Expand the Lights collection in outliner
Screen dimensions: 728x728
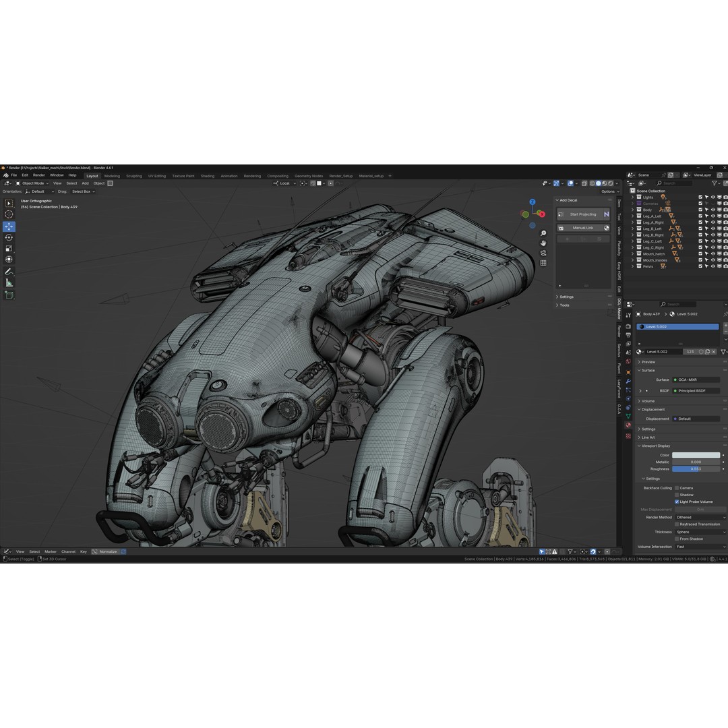click(x=632, y=197)
